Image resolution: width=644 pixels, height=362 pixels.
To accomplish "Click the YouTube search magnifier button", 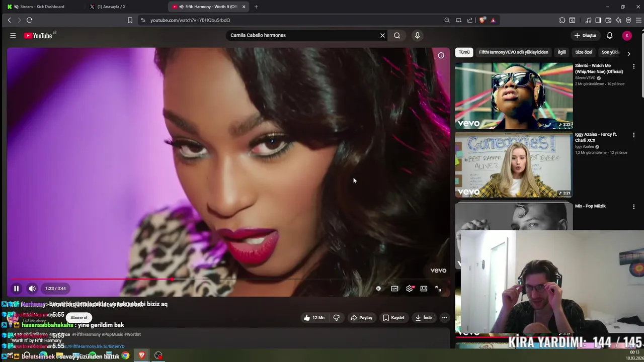I will click(397, 35).
